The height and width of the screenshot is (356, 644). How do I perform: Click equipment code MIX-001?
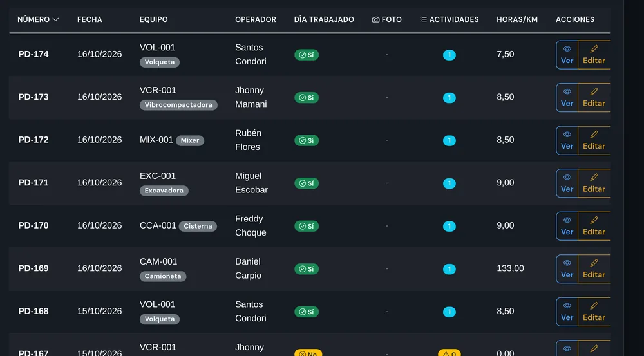tap(156, 140)
